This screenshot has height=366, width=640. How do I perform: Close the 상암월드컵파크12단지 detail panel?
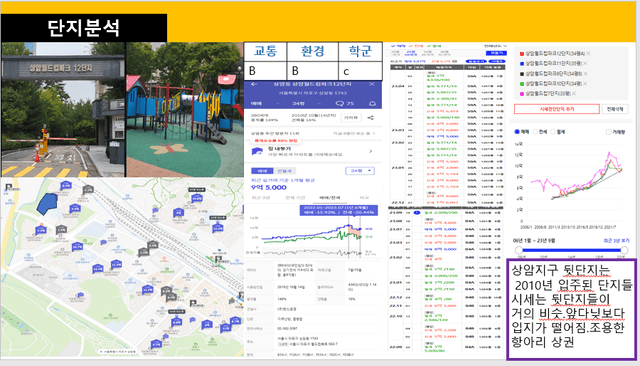[x=371, y=84]
